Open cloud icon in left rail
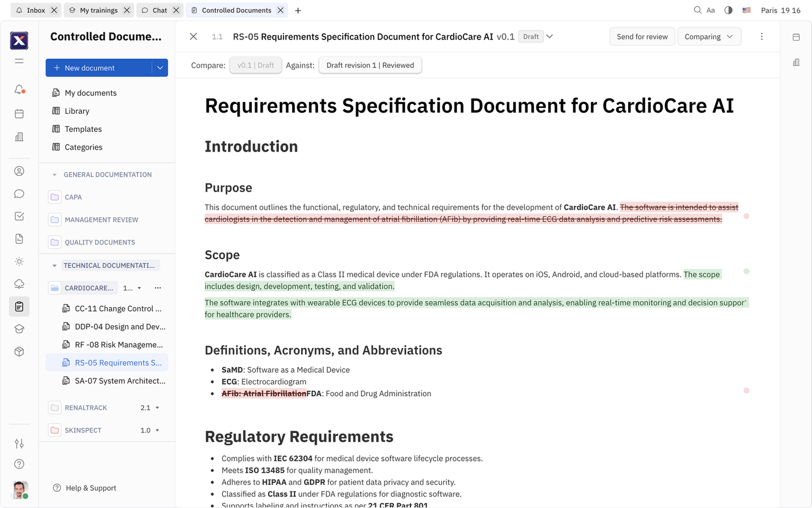812x508 pixels. coord(19,284)
